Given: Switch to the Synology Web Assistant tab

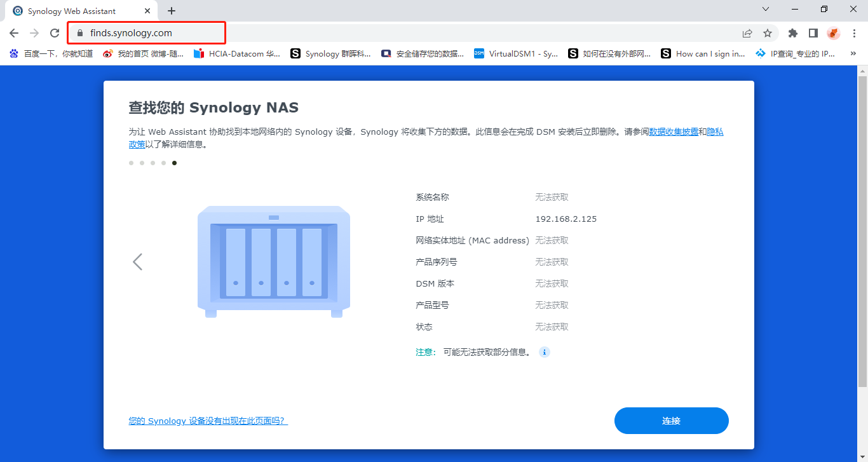Looking at the screenshot, I should tap(76, 11).
